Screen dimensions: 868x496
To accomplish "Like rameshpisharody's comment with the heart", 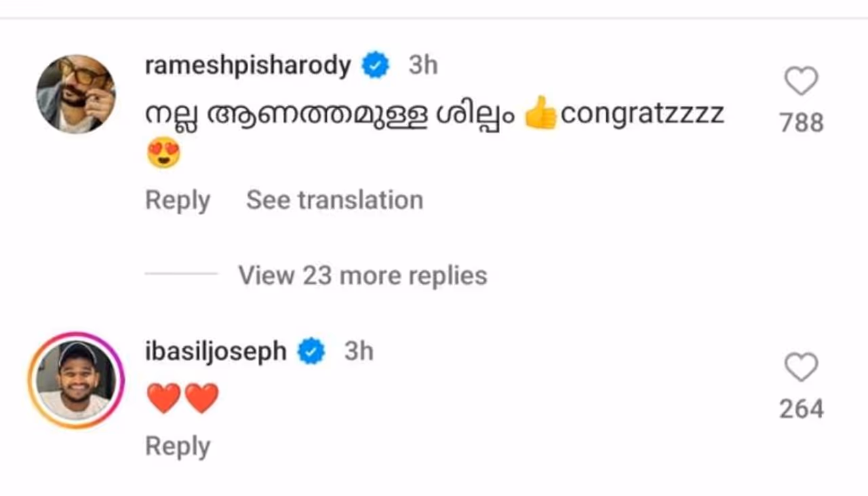I will (x=801, y=82).
